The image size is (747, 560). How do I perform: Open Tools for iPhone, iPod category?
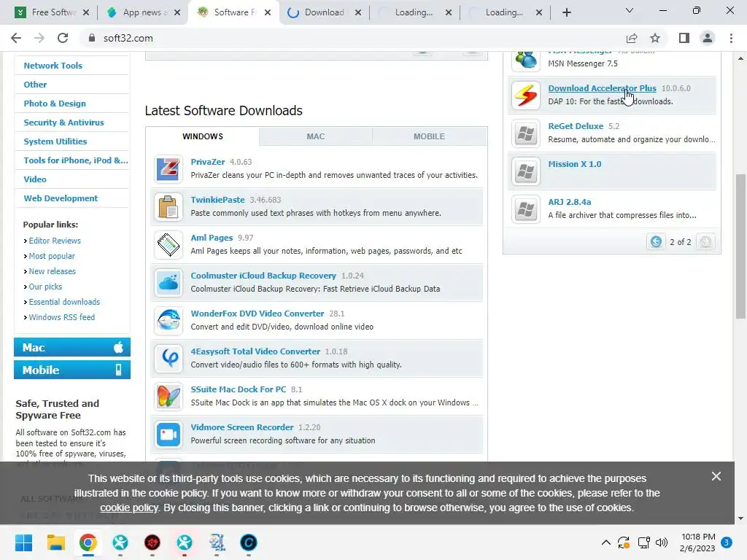[76, 160]
